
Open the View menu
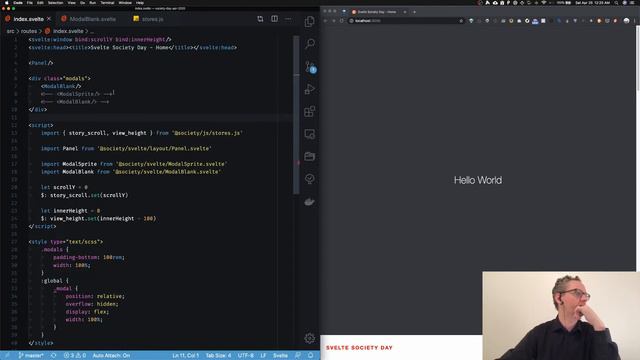[71, 2]
